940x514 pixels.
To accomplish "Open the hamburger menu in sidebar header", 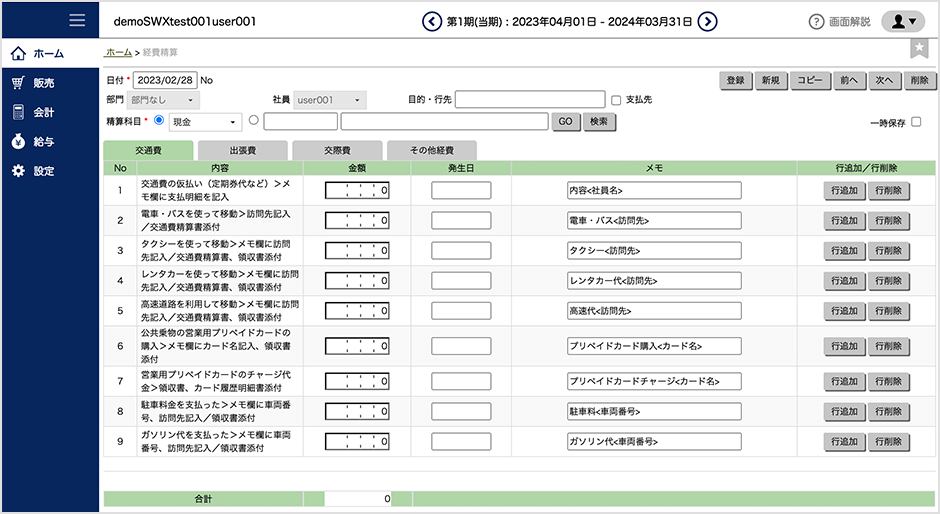I will (77, 20).
